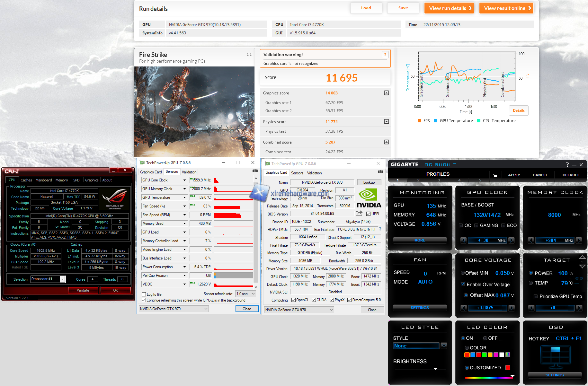Open the LED Style dropdown arrow
Image resolution: width=588 pixels, height=386 pixels.
[x=444, y=346]
